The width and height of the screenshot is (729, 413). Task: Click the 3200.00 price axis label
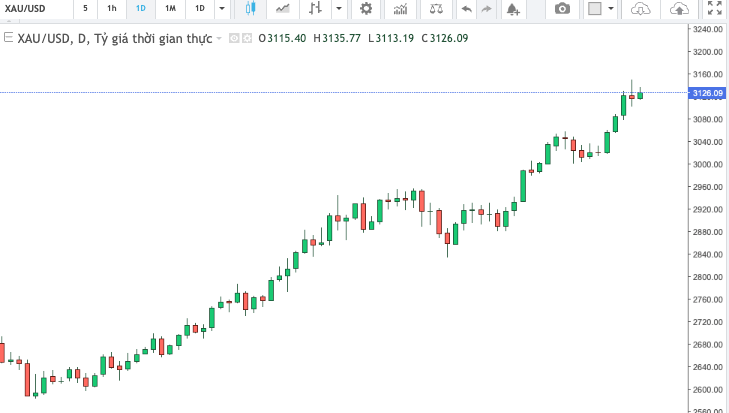(708, 52)
